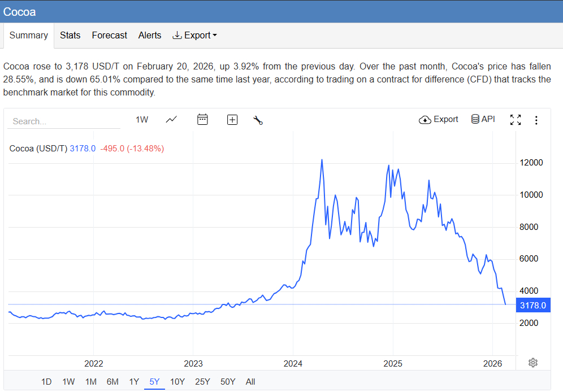563x392 pixels.
Task: Open the Forecast tab
Action: point(109,35)
